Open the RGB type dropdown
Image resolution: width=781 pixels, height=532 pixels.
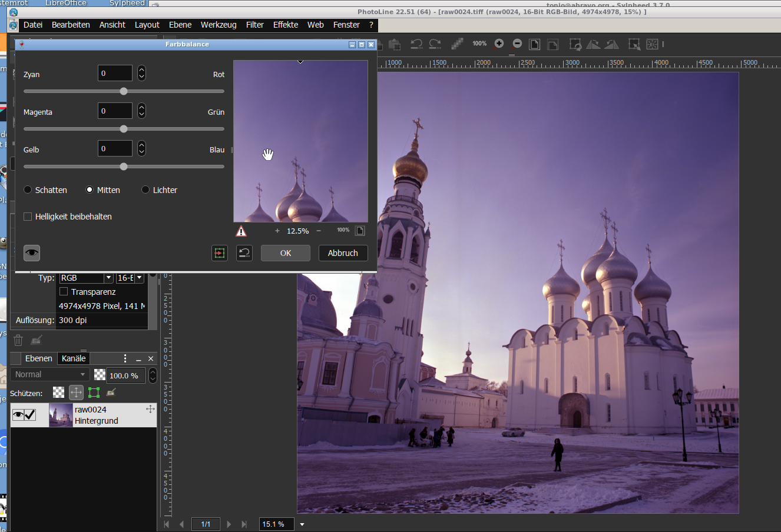pyautogui.click(x=108, y=278)
